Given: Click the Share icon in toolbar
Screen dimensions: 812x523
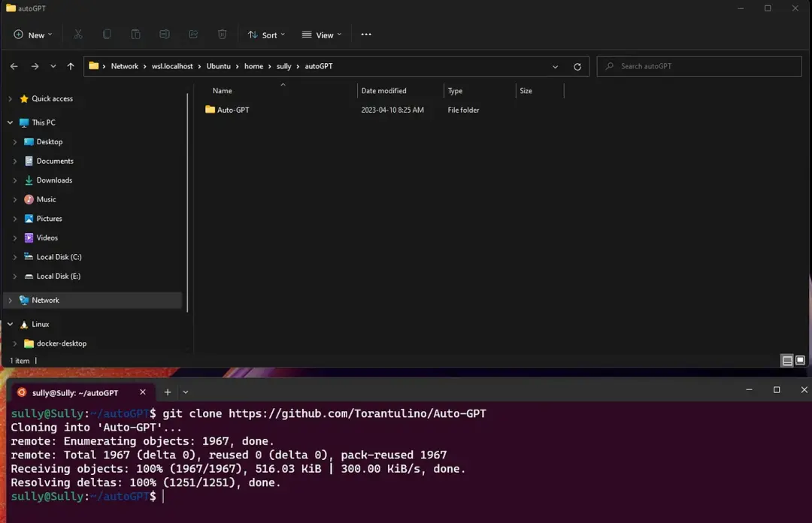Looking at the screenshot, I should pos(193,35).
